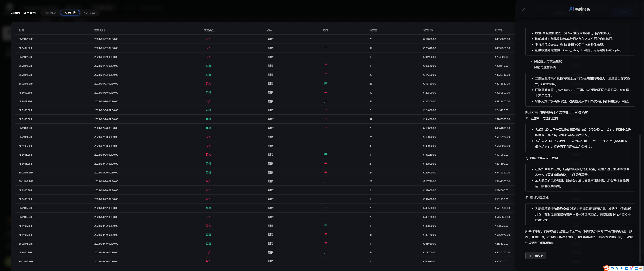Toggle the 中 Chinese/English input mode

coord(612,268)
